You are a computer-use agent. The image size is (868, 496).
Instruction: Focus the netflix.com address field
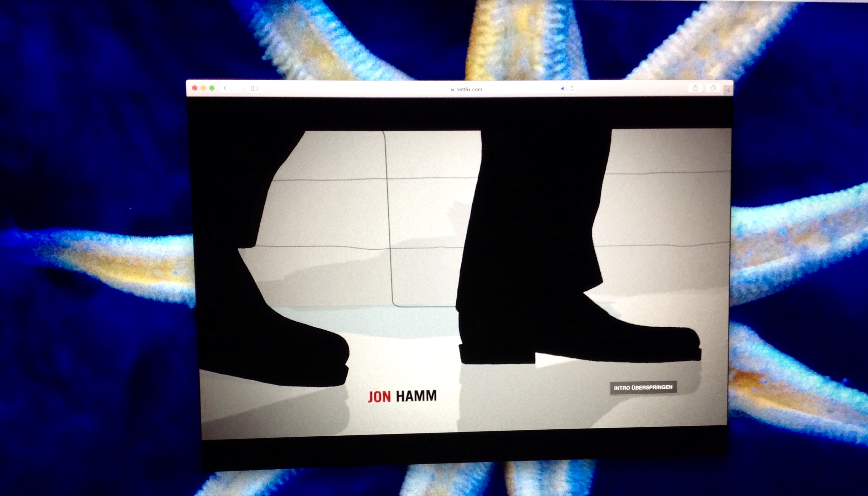(x=469, y=89)
